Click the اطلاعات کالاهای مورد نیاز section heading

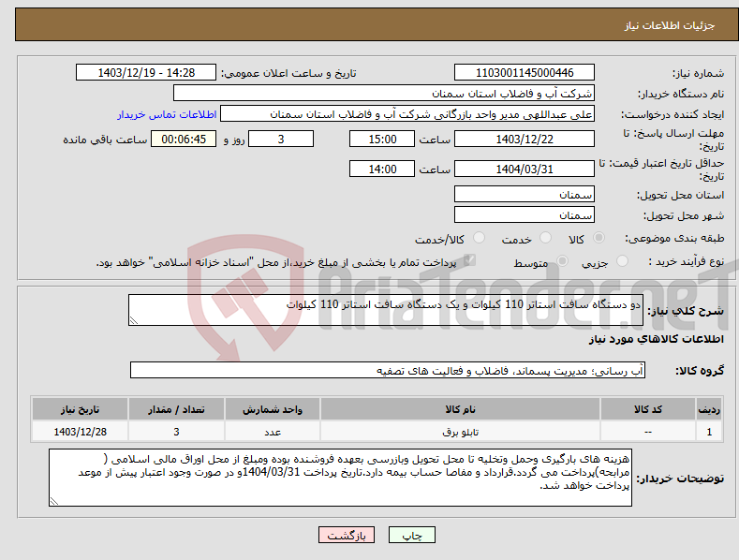tap(656, 339)
